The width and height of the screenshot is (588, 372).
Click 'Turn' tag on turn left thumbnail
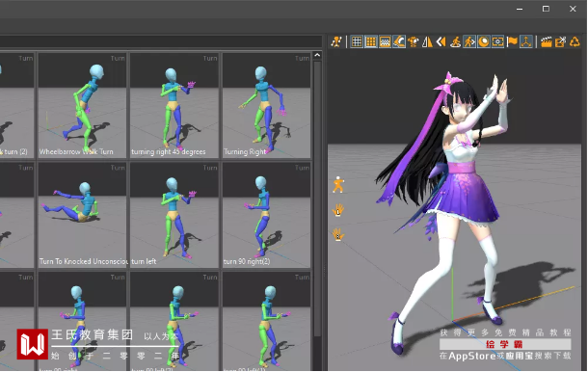(210, 168)
